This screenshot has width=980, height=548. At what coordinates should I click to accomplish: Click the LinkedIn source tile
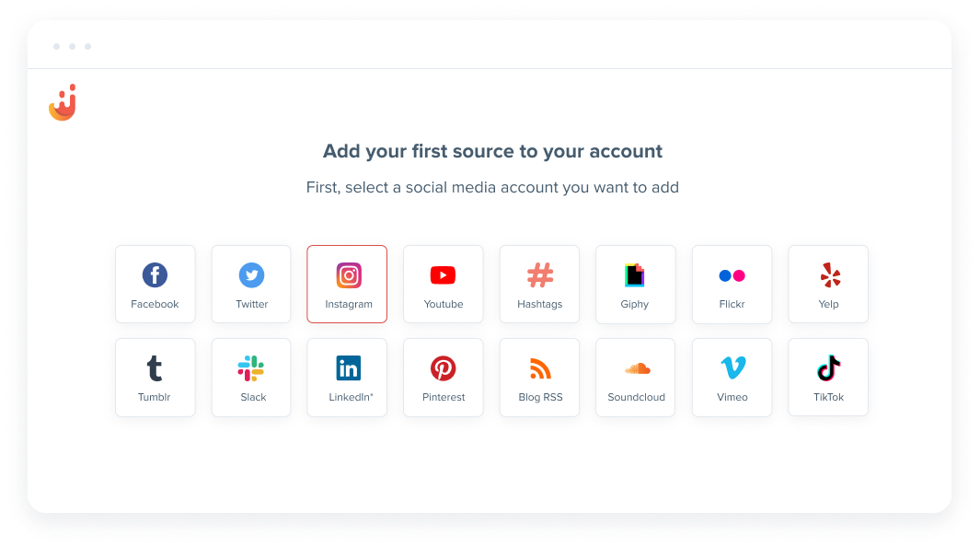[x=347, y=378]
